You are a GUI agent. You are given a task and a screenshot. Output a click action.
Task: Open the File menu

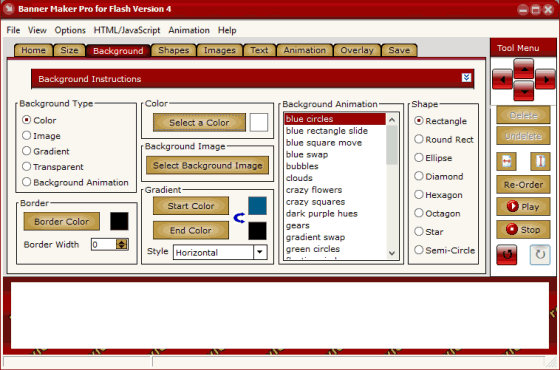click(13, 30)
